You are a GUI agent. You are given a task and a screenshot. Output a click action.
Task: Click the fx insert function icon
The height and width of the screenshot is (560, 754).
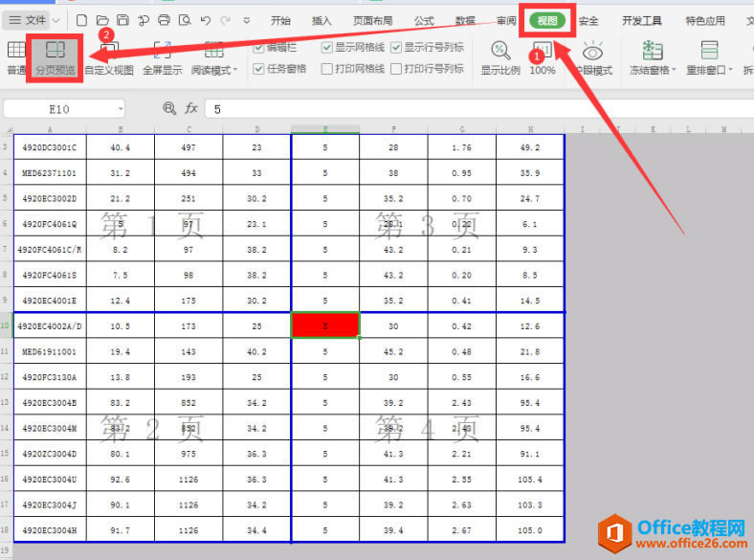pyautogui.click(x=191, y=108)
